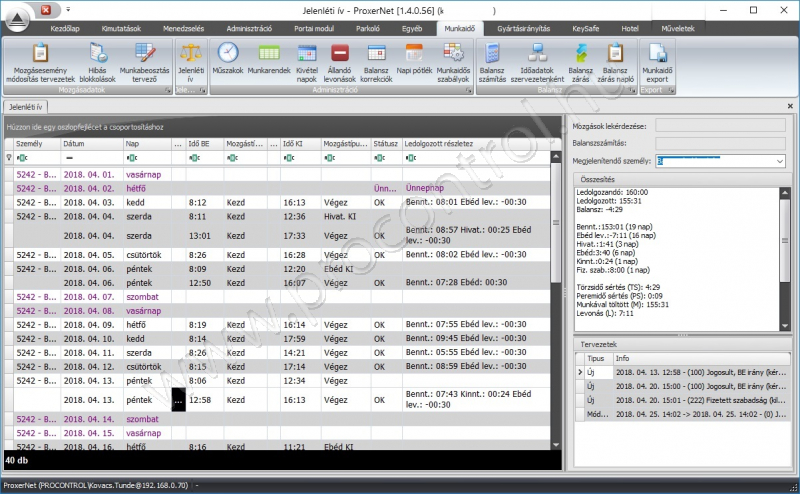Expand the Administráció ribbon group launcher
This screenshot has height=494, width=800.
click(x=468, y=90)
